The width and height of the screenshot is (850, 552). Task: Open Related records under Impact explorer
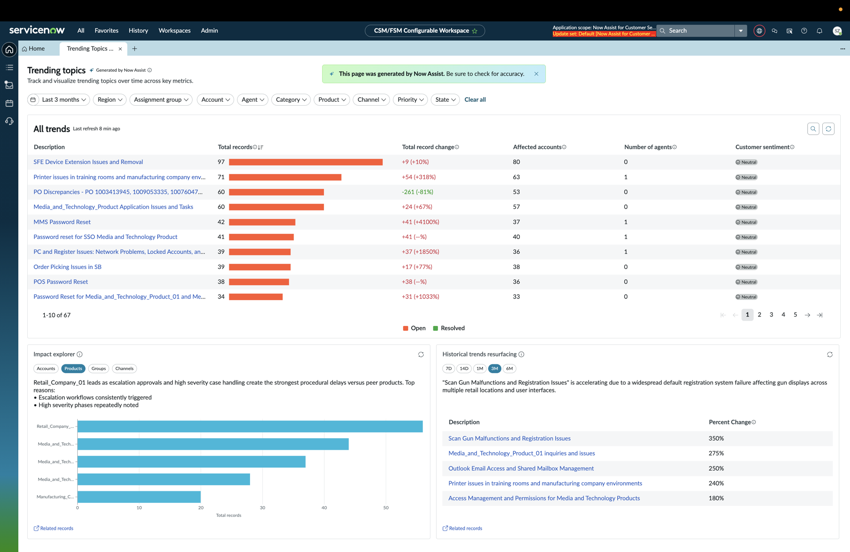[x=54, y=528]
